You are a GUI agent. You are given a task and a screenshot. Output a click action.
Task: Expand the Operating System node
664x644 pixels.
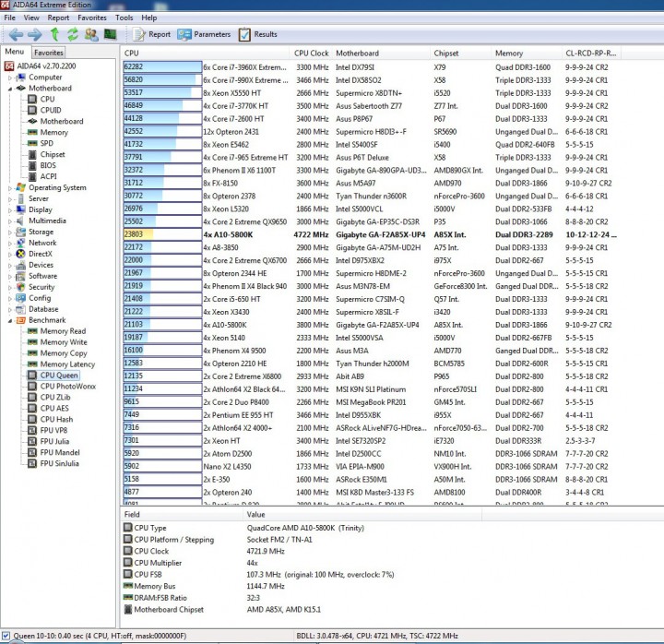point(10,188)
